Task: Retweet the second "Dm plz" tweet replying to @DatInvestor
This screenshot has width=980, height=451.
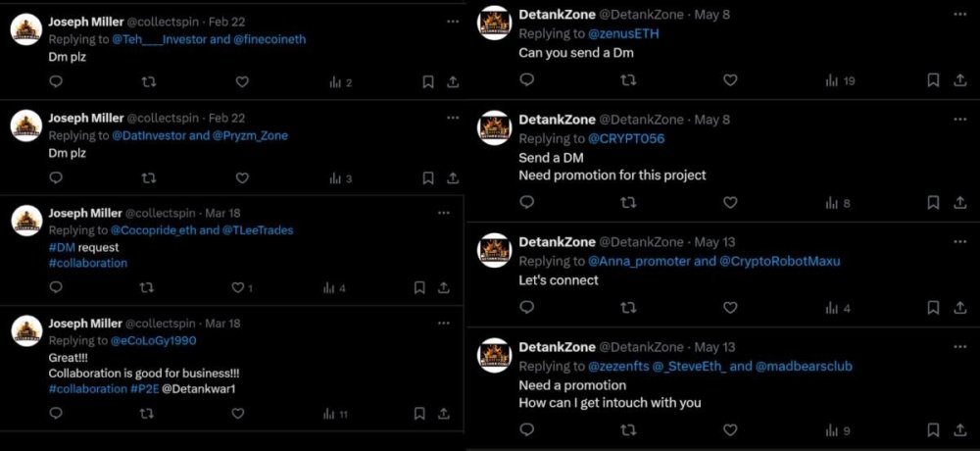Action: point(148,178)
